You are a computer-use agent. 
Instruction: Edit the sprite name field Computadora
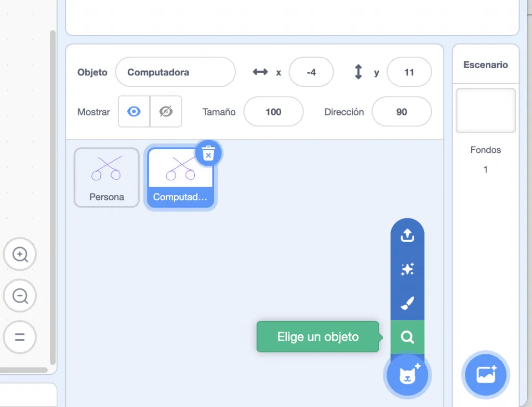(x=175, y=72)
